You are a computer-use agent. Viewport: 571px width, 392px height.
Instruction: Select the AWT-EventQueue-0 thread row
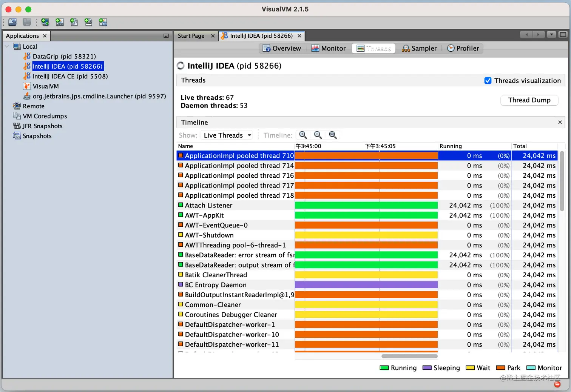tap(367, 225)
